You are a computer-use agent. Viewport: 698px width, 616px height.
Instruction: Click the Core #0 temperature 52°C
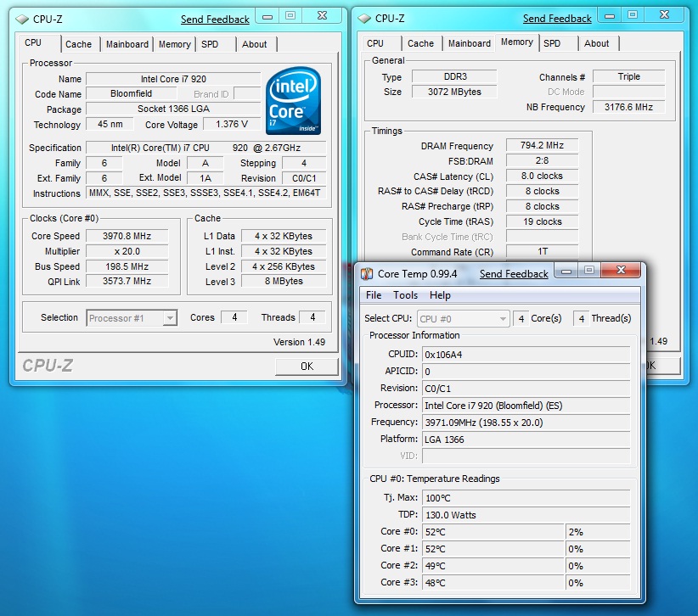493,531
